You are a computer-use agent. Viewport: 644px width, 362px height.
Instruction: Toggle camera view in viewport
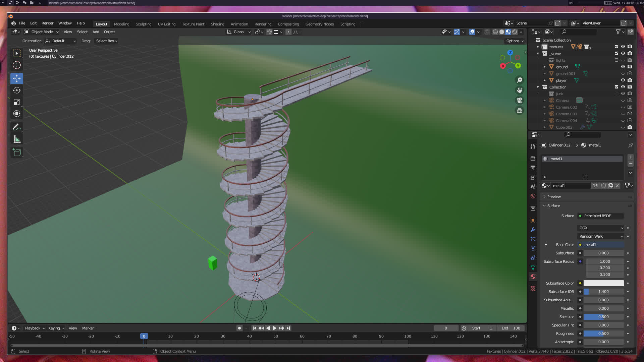point(520,100)
